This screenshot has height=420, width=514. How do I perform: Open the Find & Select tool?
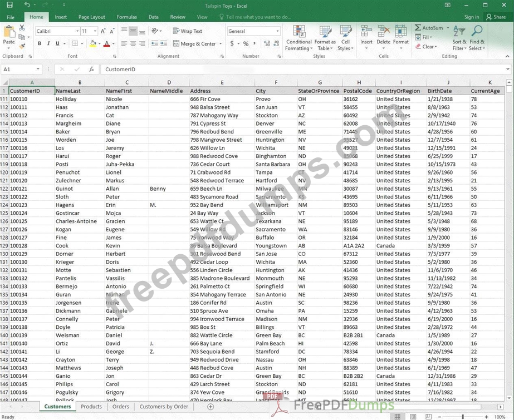tap(477, 38)
